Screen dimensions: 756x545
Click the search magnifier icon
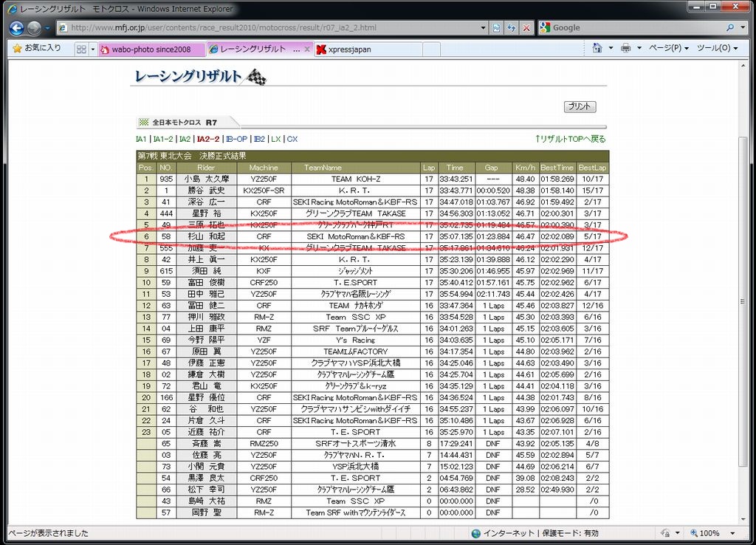(x=730, y=27)
